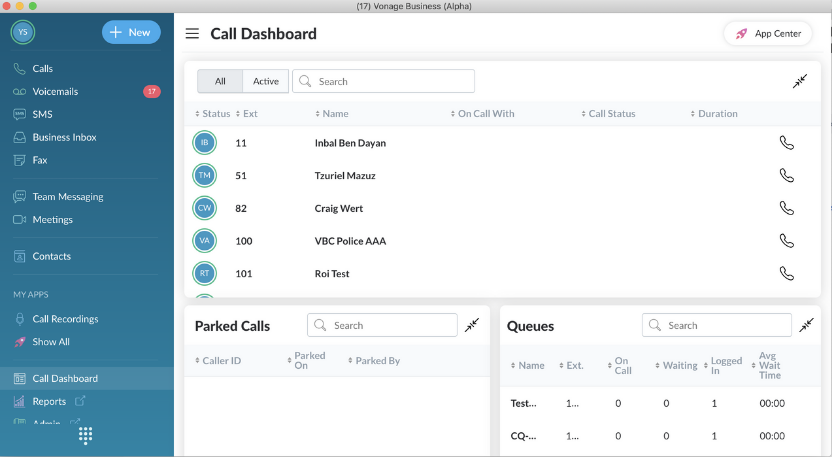Click the YS user avatar

click(x=23, y=32)
